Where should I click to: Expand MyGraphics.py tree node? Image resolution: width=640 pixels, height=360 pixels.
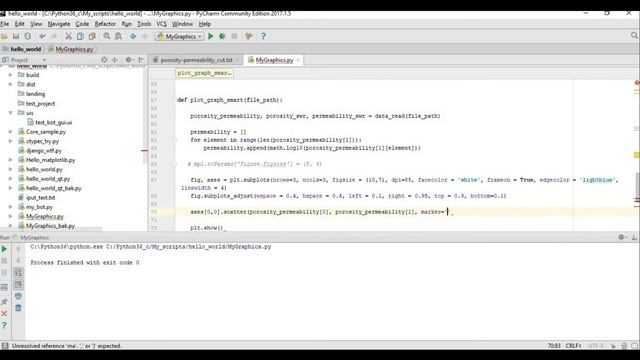(11, 216)
